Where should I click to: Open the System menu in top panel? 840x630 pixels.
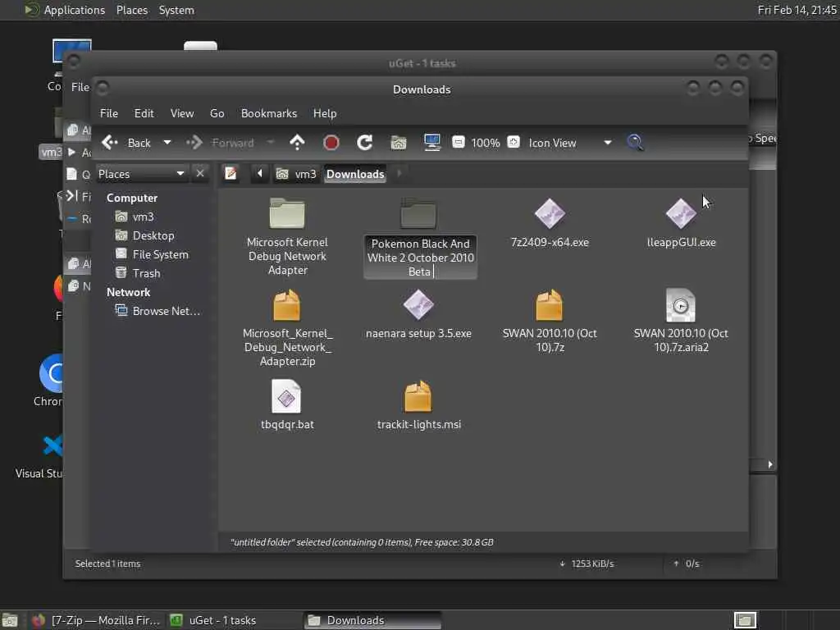(x=176, y=10)
